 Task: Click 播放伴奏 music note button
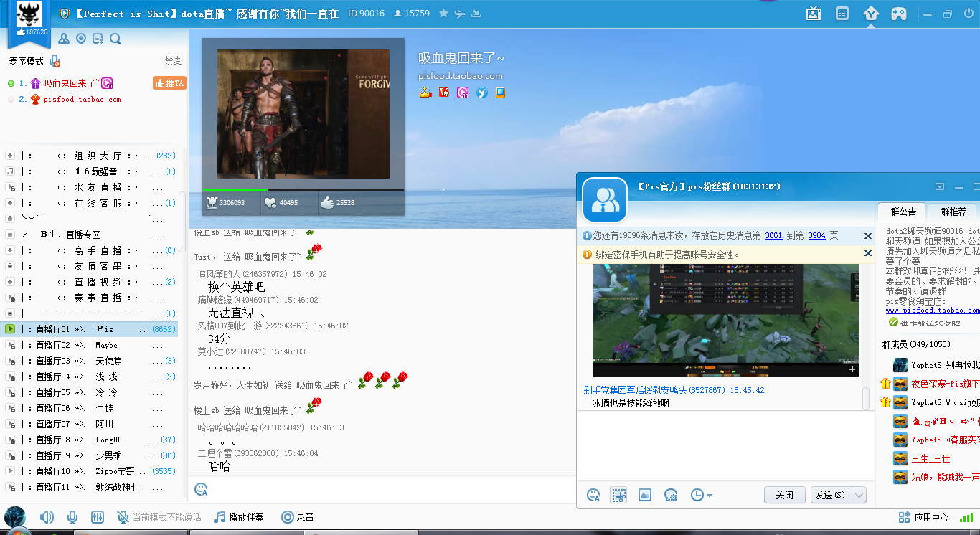[239, 517]
